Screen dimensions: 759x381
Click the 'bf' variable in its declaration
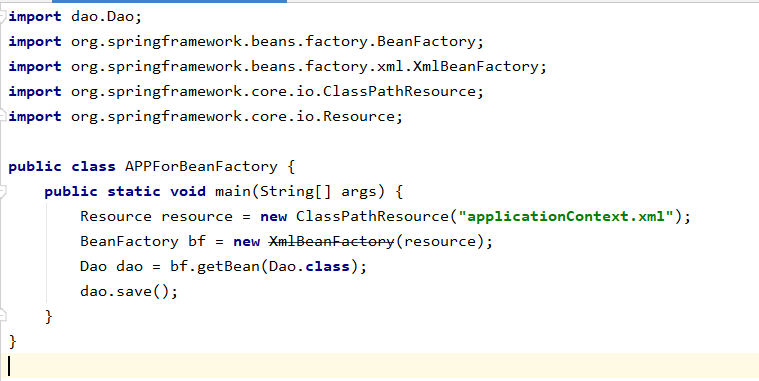coord(197,242)
